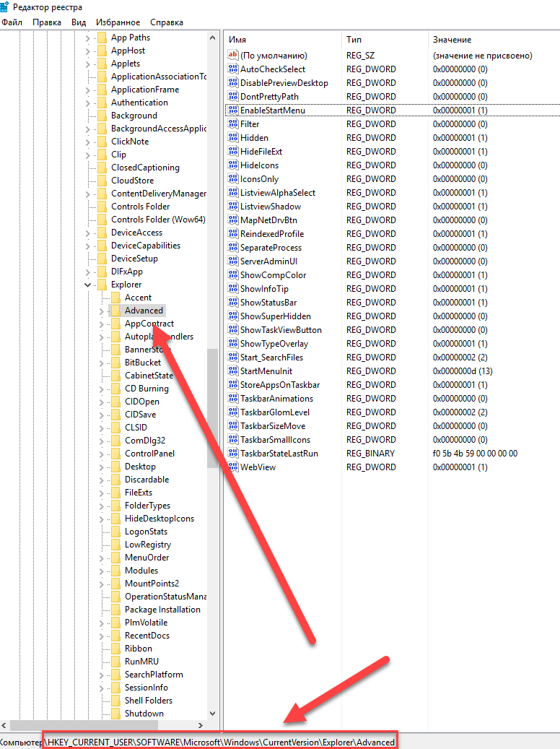Expand the FileExts key node
Screen dimensions: 560x749
(101, 493)
